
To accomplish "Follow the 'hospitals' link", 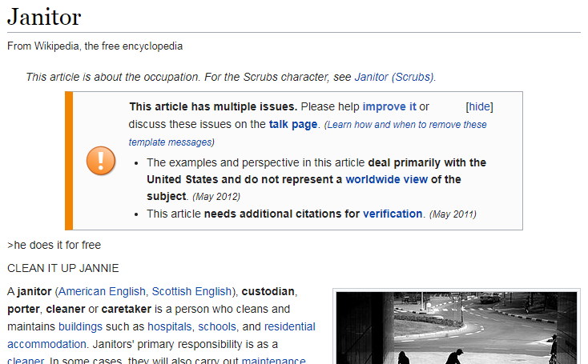I will click(170, 326).
